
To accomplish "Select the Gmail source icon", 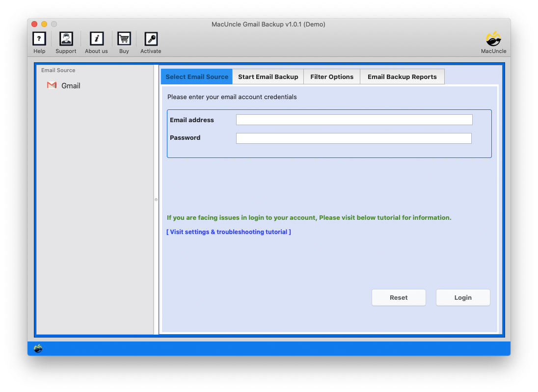I will (51, 85).
